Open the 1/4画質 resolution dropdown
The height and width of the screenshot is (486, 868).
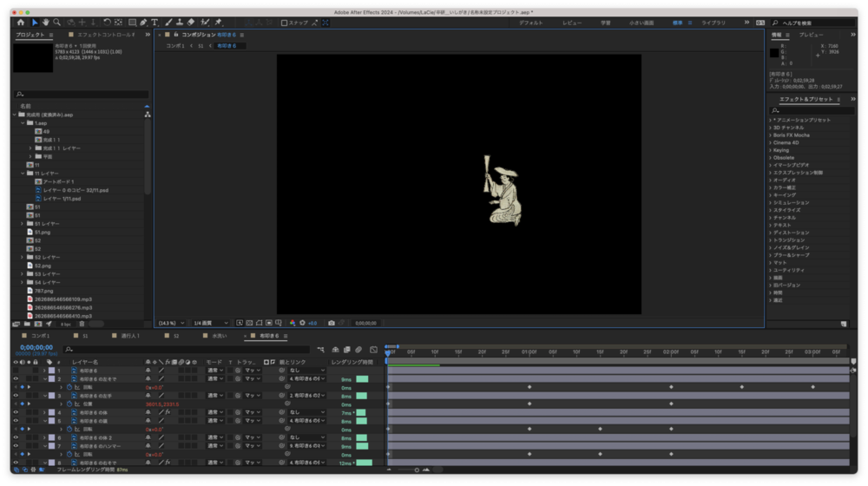211,323
